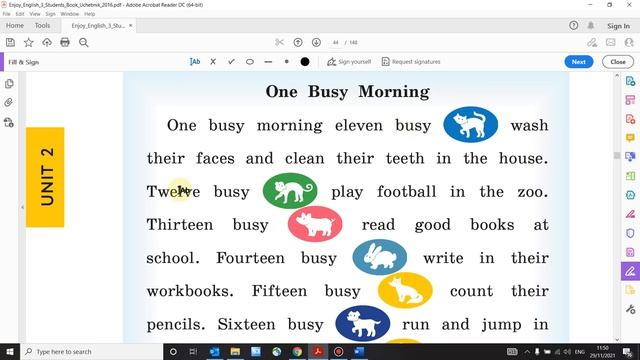Select the small dot tool
This screenshot has width=640, height=360.
click(287, 62)
